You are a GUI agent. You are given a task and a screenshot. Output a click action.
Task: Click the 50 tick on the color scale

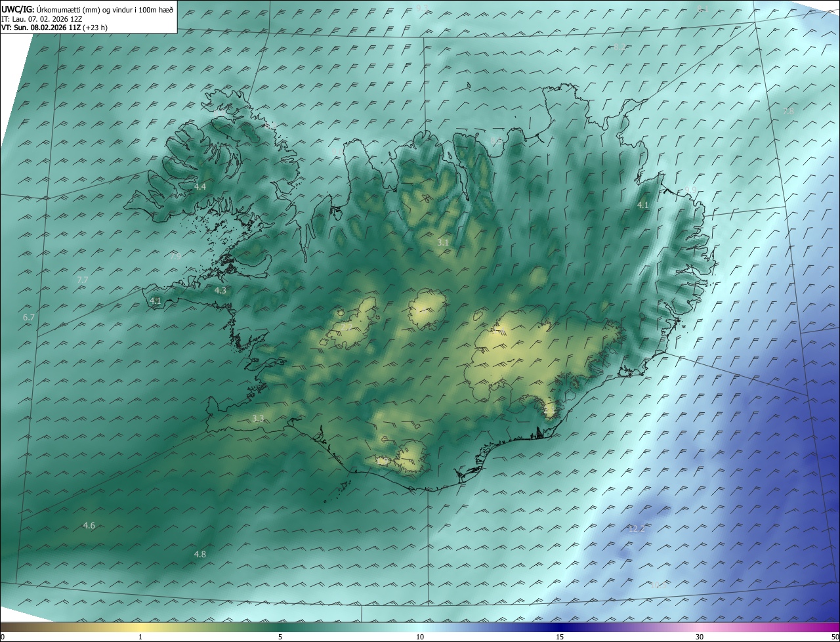(x=835, y=637)
